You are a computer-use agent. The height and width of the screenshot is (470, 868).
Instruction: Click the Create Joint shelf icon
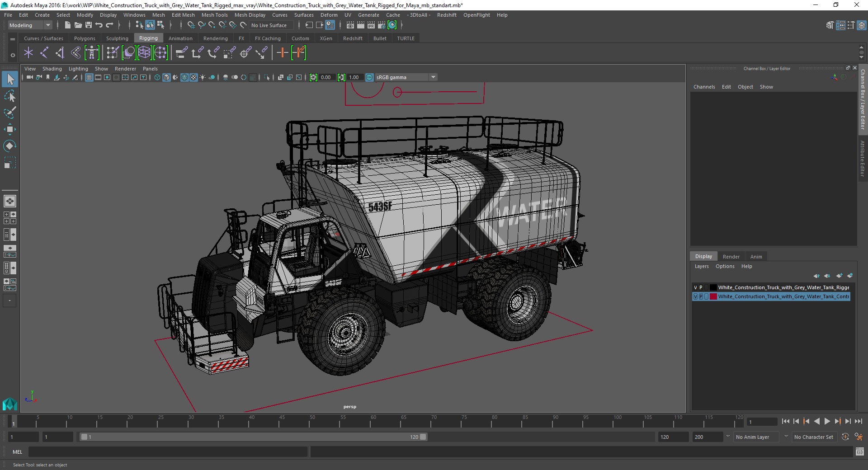44,53
